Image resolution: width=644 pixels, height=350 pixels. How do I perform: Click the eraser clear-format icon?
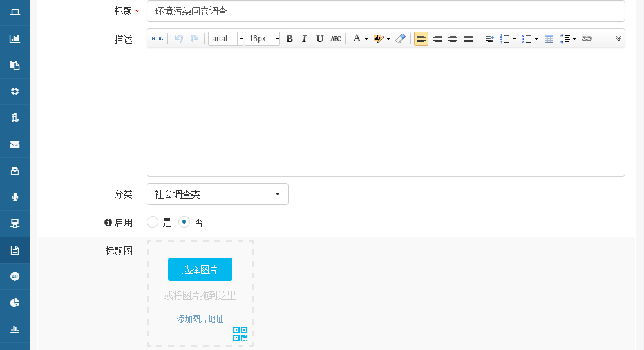[401, 39]
